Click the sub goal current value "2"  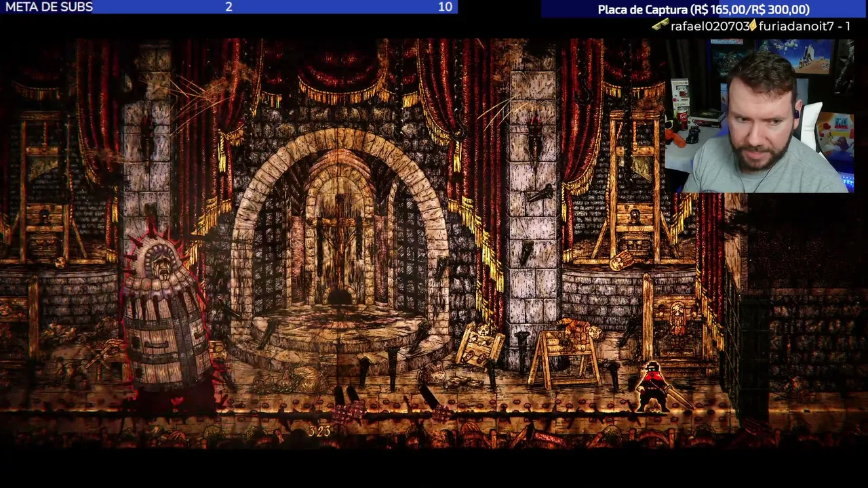tap(229, 7)
